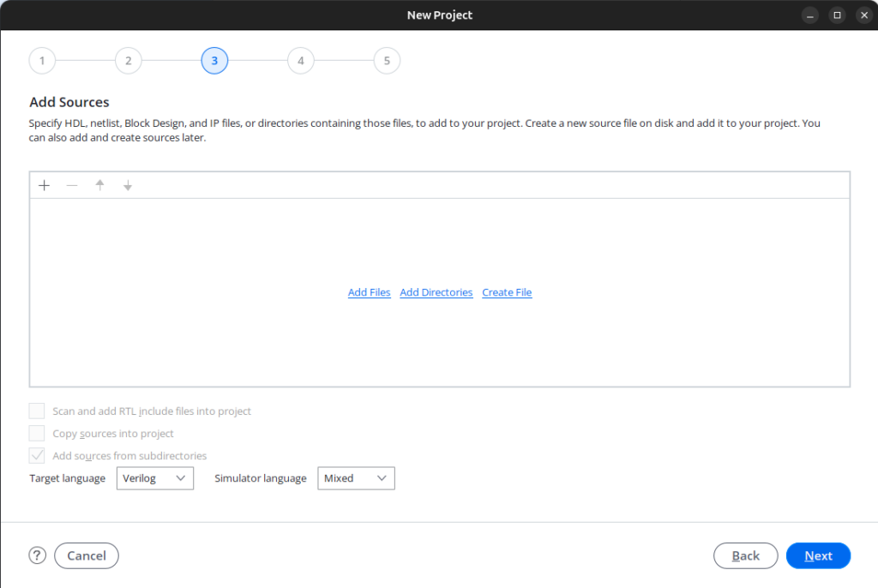Image resolution: width=878 pixels, height=588 pixels.
Task: Click the Cancel button
Action: coord(87,555)
